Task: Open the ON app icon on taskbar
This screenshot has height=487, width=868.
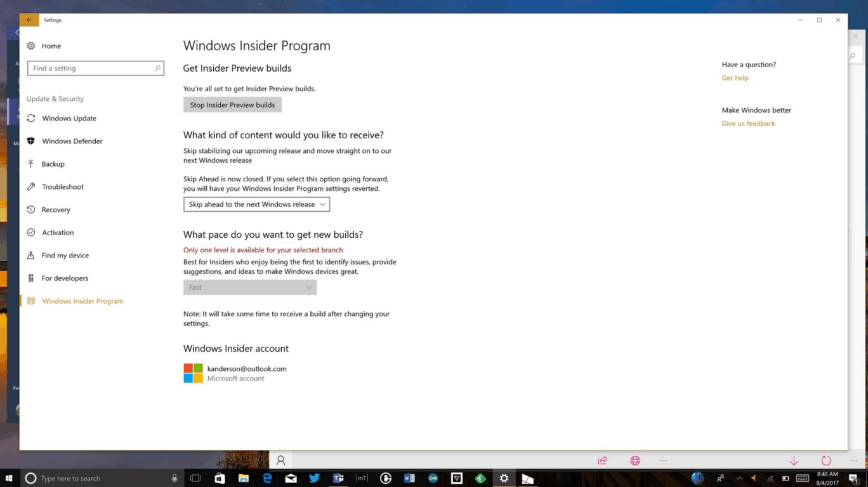Action: pyautogui.click(x=433, y=478)
